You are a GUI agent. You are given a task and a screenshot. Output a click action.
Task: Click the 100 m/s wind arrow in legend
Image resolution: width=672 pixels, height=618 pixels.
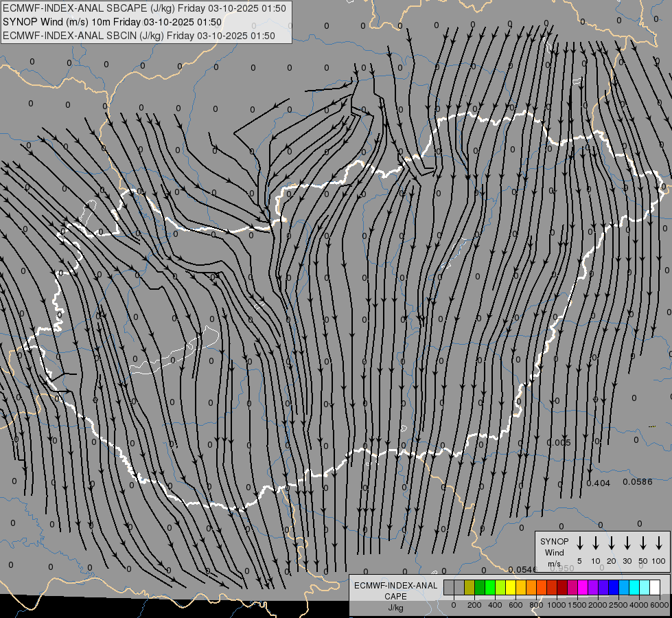pyautogui.click(x=659, y=543)
